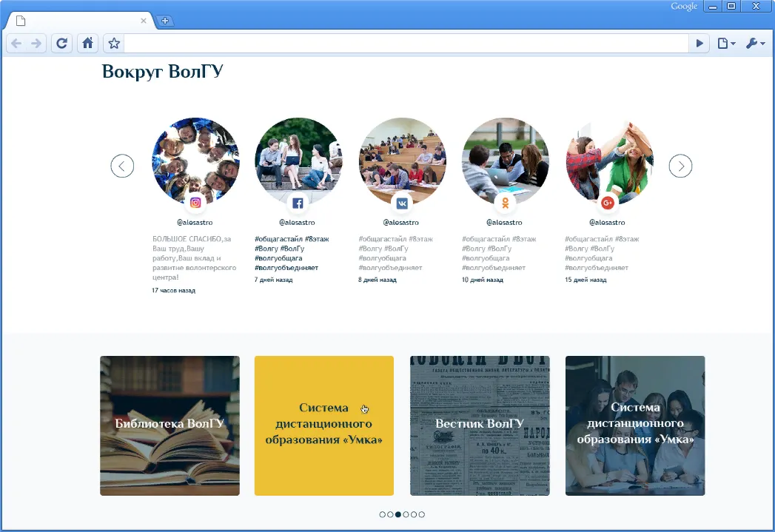
Task: Click the hashtag text of the 10 дней назад post
Action: (x=499, y=253)
